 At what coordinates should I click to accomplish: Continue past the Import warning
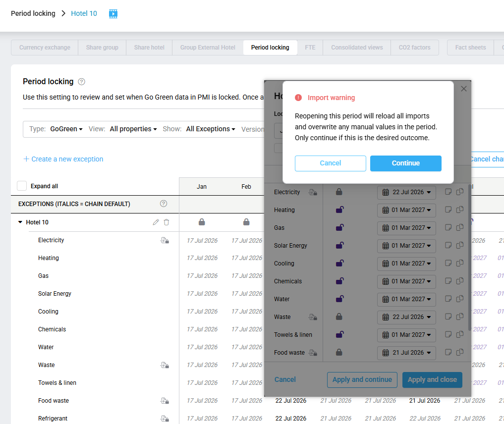tap(406, 163)
